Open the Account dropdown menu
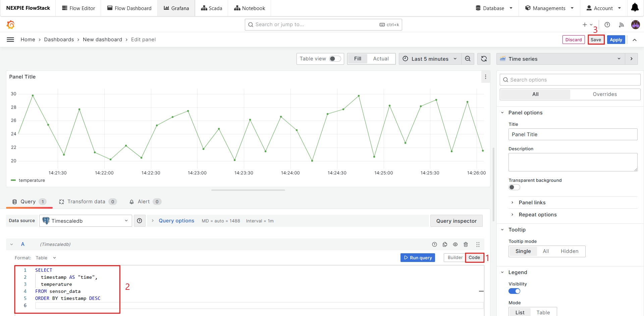The image size is (644, 316). pos(603,8)
